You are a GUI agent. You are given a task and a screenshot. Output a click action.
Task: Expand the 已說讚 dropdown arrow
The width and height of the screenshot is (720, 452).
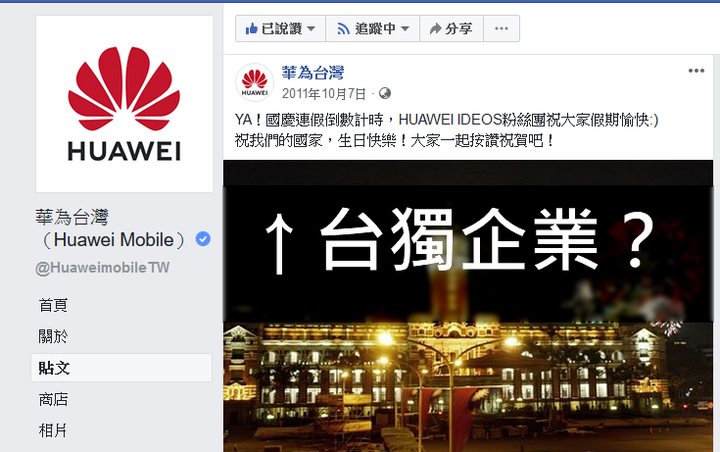[311, 28]
